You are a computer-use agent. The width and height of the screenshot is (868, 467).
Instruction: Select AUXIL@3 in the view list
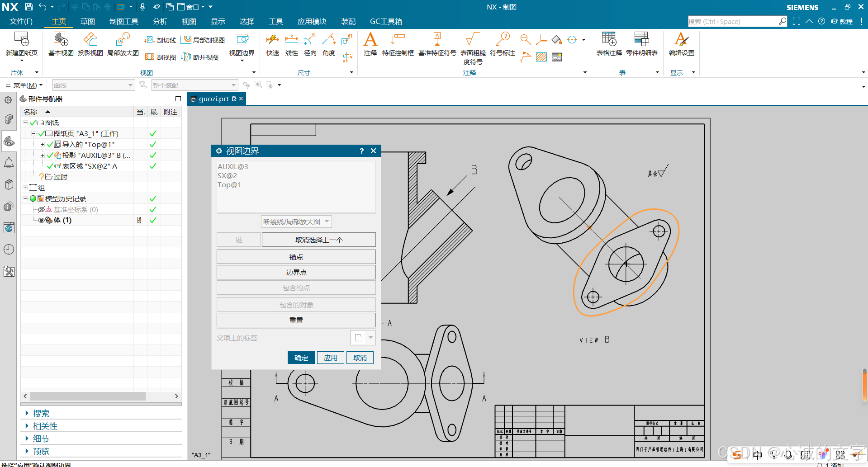233,166
